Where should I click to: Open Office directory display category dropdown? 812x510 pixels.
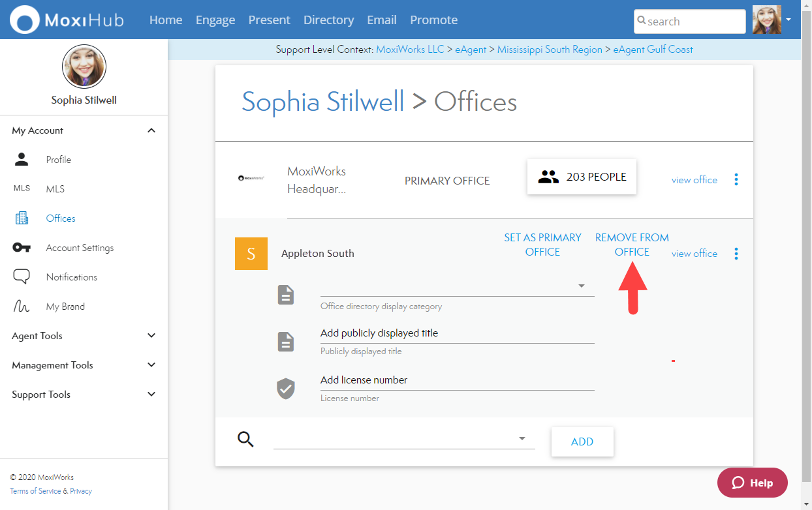(x=581, y=286)
